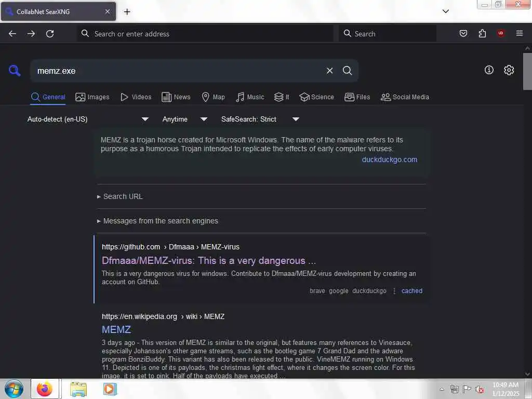The width and height of the screenshot is (532, 399).
Task: Open a new browser tab
Action: [127, 12]
